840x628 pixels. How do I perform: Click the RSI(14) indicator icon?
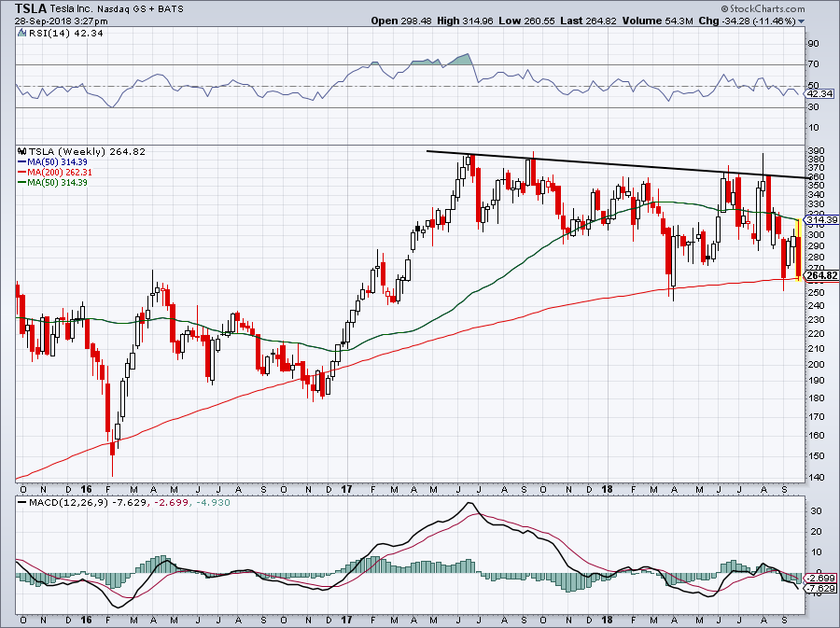tap(21, 33)
